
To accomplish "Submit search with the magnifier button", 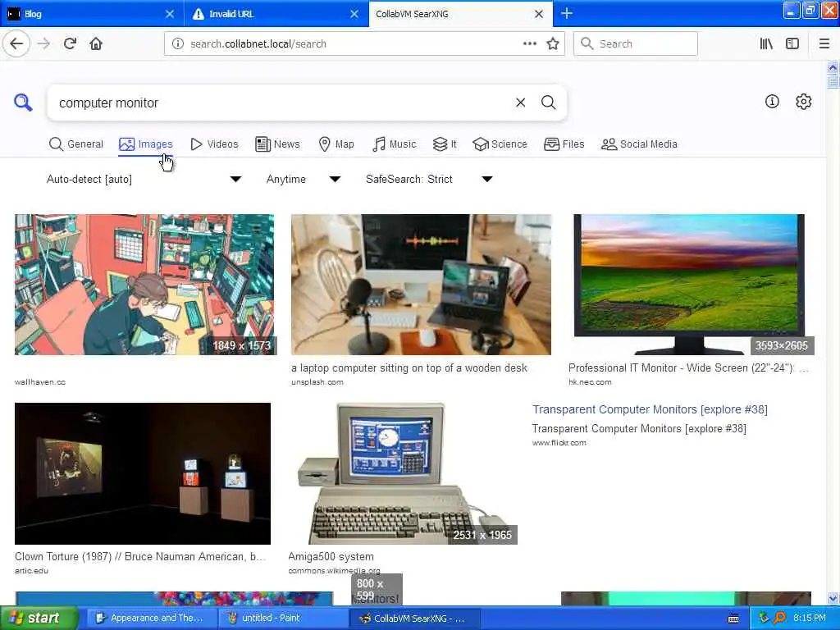I will (548, 103).
